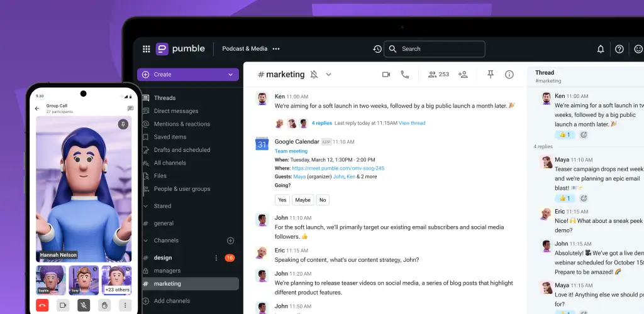Screen dimensions: 644x314
Task: Click Google Calendar app icon
Action: point(262,143)
